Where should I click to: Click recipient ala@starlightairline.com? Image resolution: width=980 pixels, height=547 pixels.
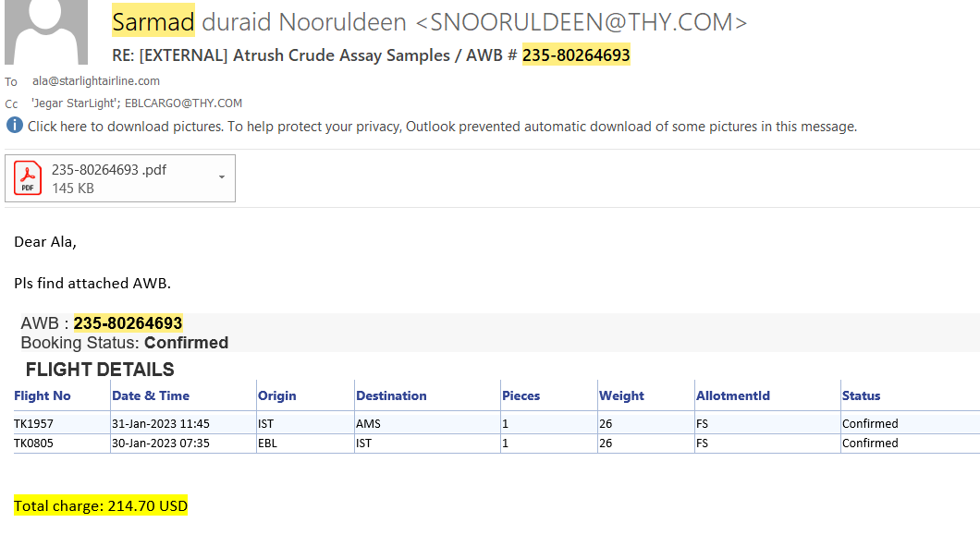click(x=96, y=81)
